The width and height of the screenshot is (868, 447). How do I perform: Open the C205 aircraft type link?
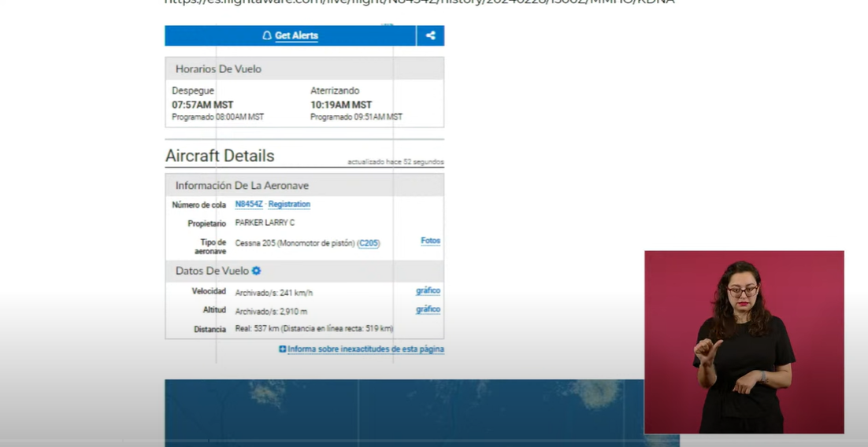(x=369, y=243)
